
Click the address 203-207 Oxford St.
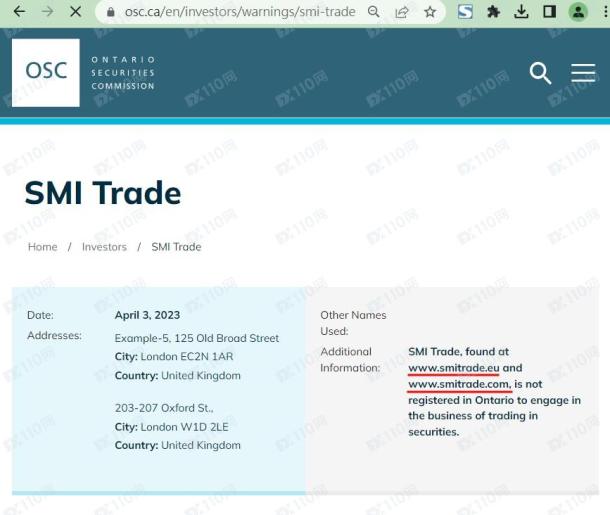164,408
